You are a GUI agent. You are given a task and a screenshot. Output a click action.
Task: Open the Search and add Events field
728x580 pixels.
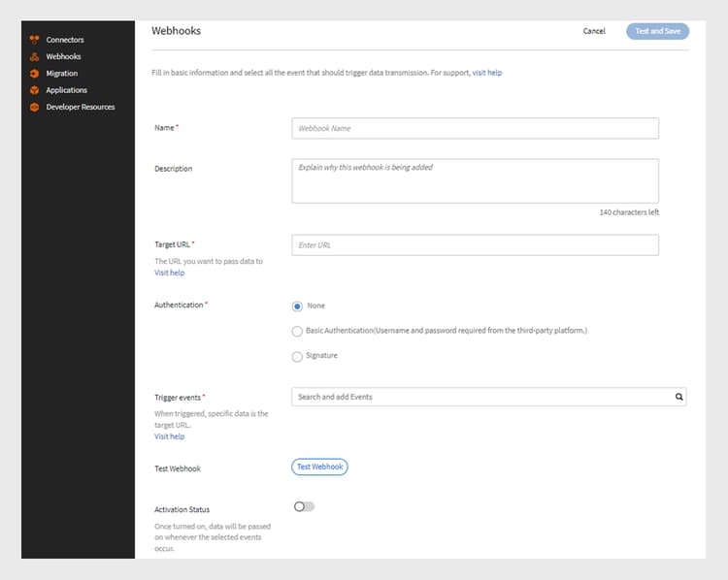(480, 397)
